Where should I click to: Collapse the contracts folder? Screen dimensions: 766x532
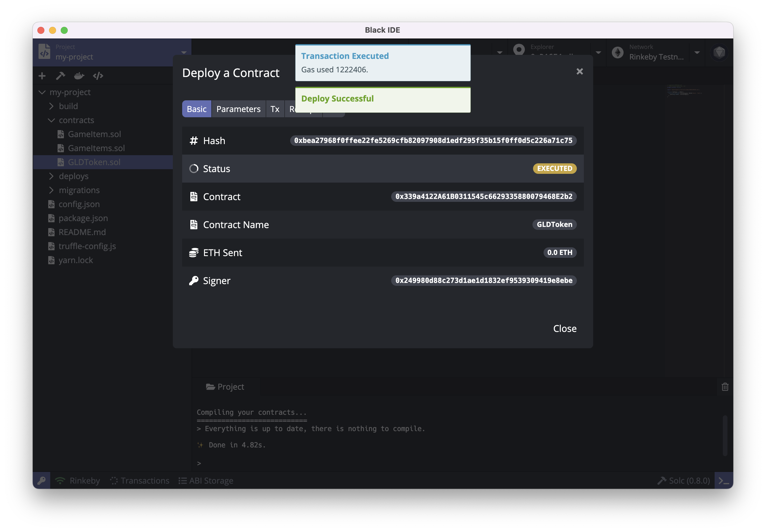tap(76, 120)
